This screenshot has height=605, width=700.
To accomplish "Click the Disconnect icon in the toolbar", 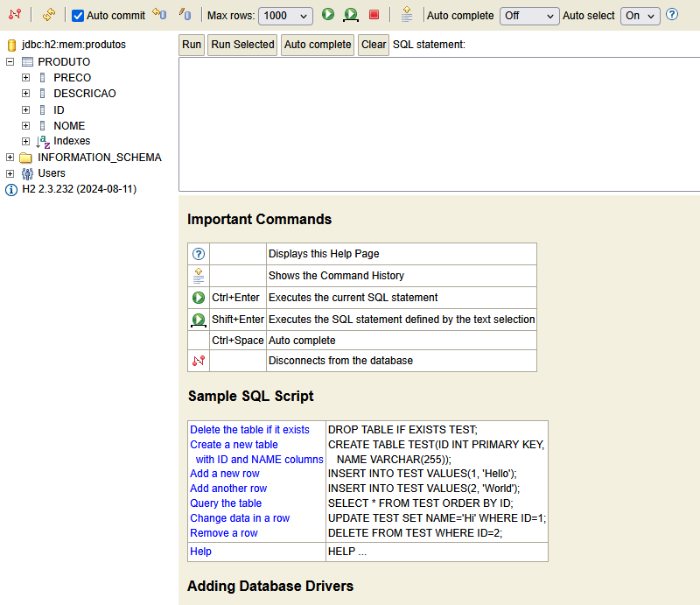I will pos(15,14).
